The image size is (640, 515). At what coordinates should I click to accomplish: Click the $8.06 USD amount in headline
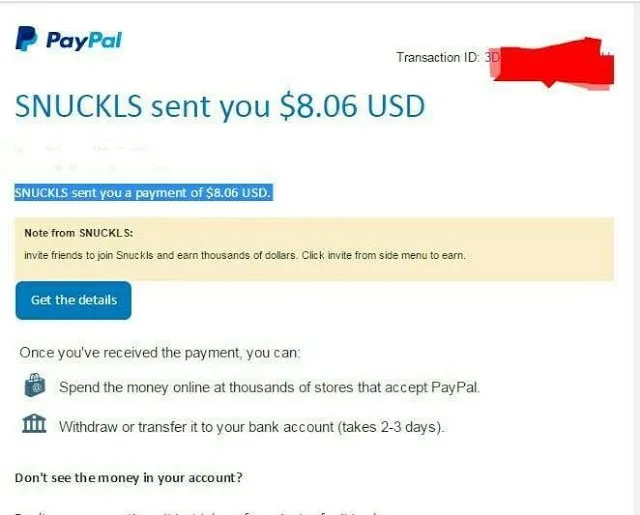point(352,106)
